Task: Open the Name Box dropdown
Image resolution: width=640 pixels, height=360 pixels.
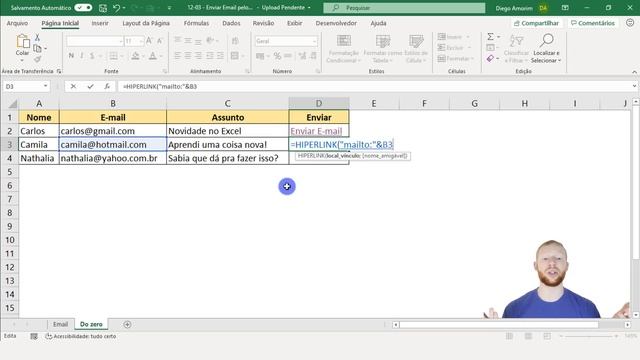Action: coord(45,86)
